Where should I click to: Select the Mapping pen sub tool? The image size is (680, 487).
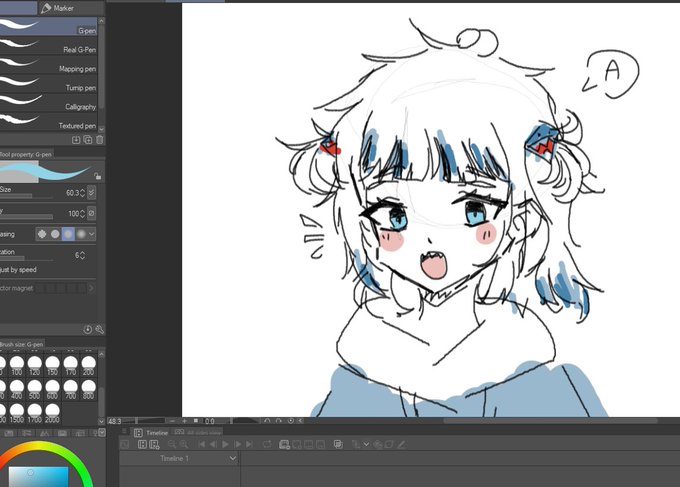click(x=48, y=64)
